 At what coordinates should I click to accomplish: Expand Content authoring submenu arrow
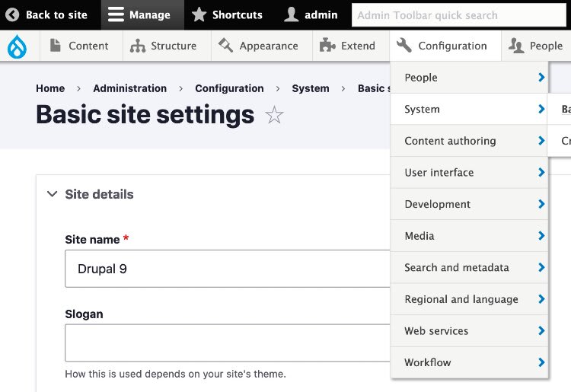(x=541, y=141)
